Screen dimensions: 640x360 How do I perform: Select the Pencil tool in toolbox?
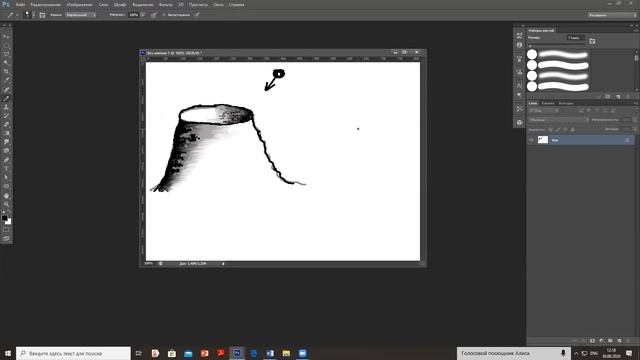point(6,98)
